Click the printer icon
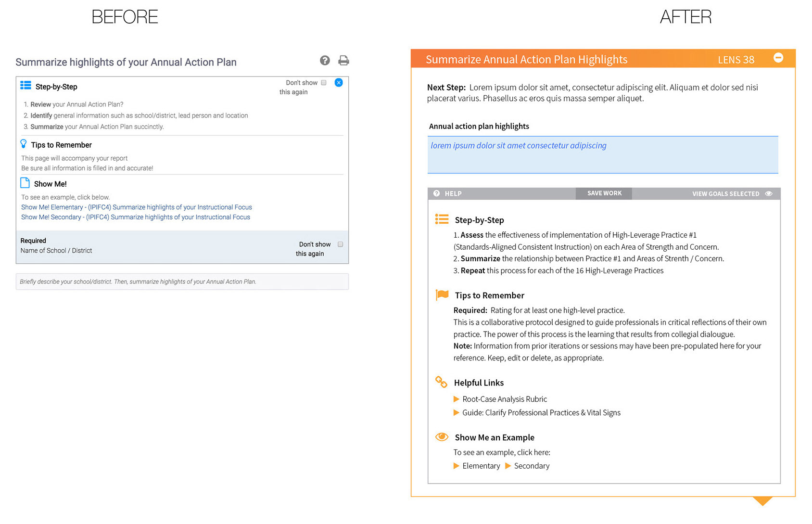Image resolution: width=812 pixels, height=524 pixels. coord(343,61)
